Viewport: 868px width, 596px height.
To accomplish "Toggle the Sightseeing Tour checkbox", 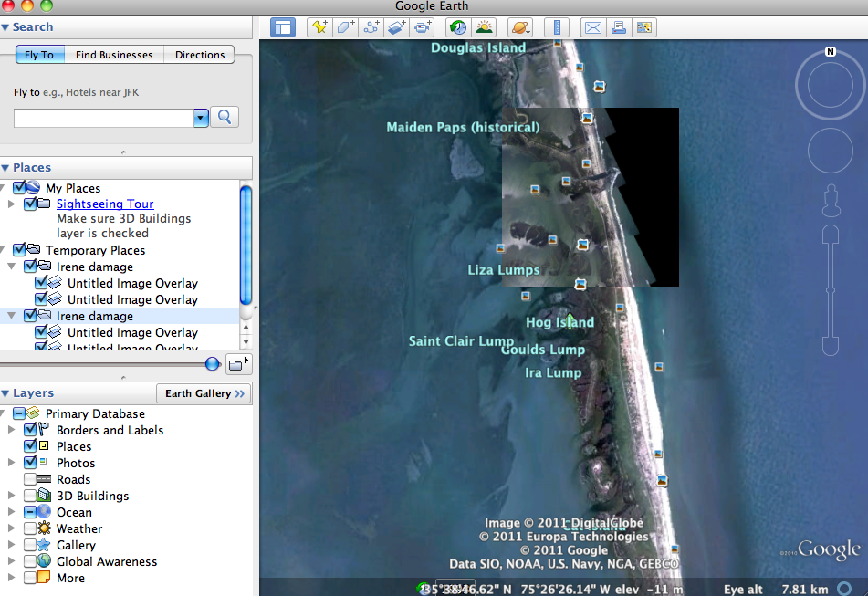I will click(x=30, y=204).
